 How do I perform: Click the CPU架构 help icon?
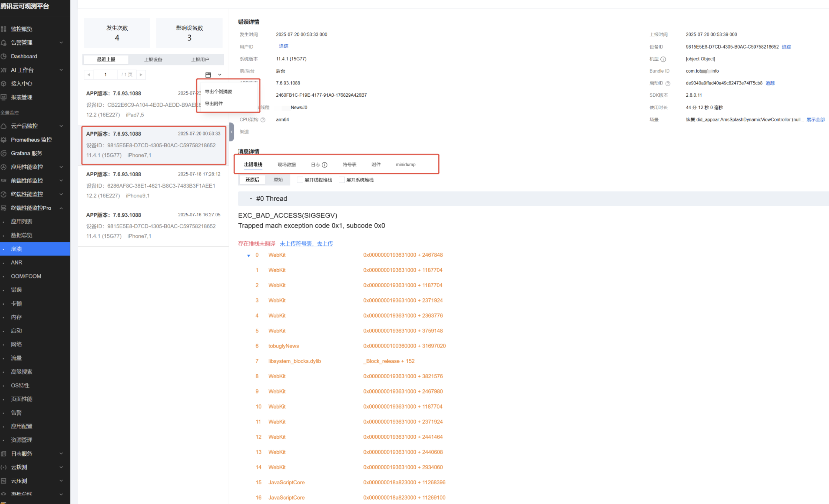click(x=263, y=120)
